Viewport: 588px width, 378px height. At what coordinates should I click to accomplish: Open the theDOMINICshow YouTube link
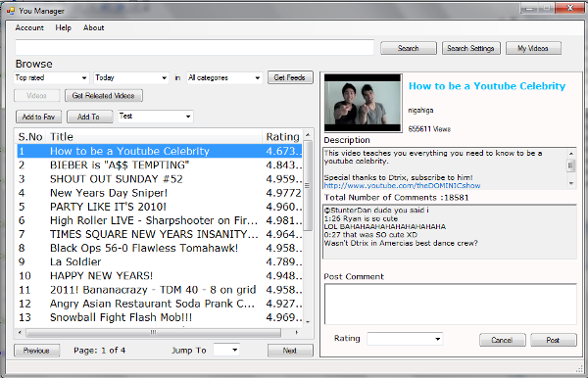point(402,186)
